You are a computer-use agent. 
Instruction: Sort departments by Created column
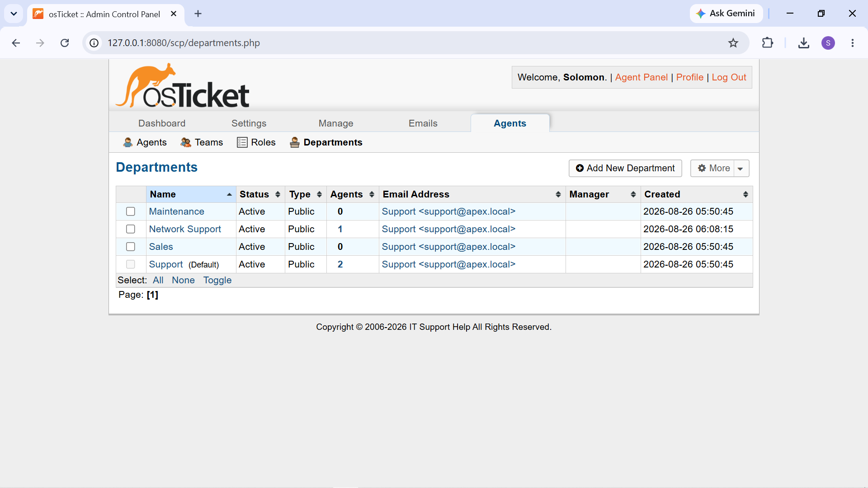click(697, 194)
